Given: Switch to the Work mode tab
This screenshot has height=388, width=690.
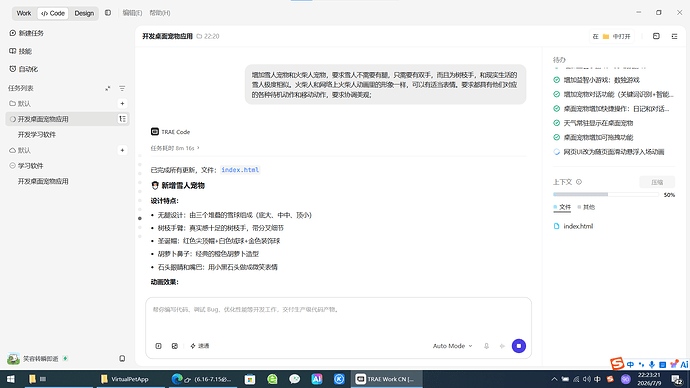Looking at the screenshot, I should pyautogui.click(x=24, y=13).
